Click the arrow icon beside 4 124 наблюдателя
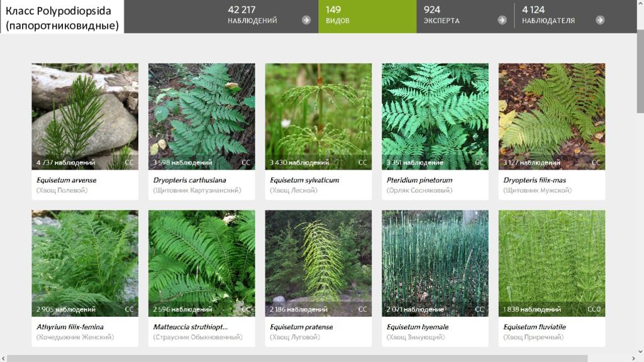The width and height of the screenshot is (644, 362). tap(600, 20)
